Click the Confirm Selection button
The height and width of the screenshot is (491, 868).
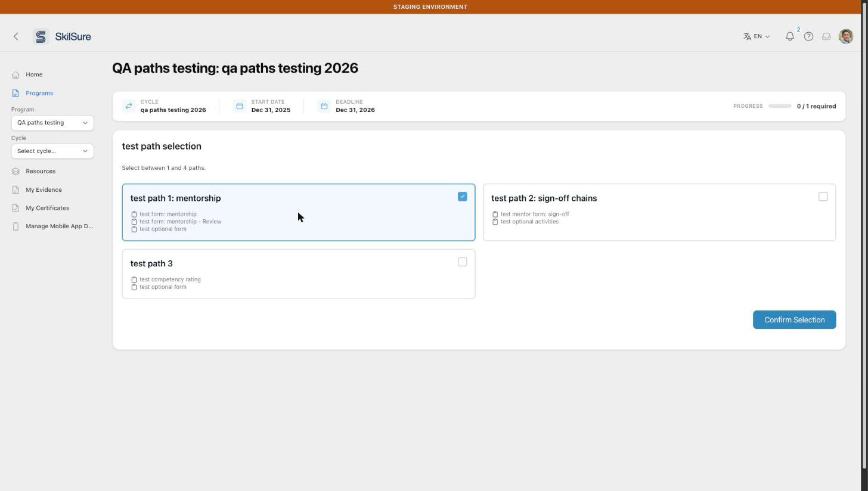coord(794,320)
